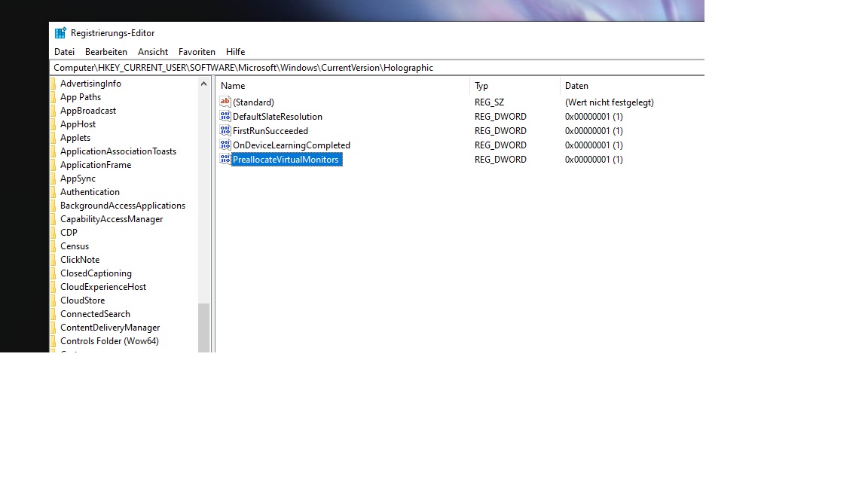Click REG_DWORD type of DefaultSlateResolution row
This screenshot has height=488, width=868.
tap(500, 117)
